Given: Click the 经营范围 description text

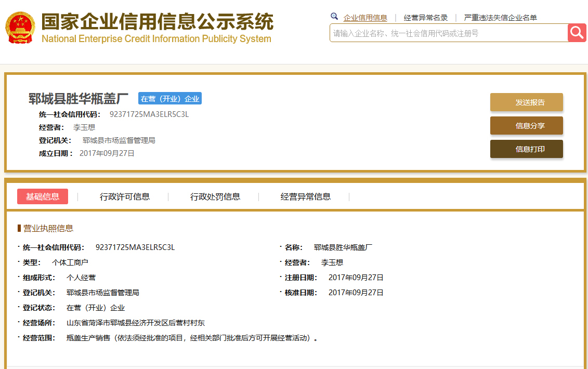Looking at the screenshot, I should pos(191,338).
